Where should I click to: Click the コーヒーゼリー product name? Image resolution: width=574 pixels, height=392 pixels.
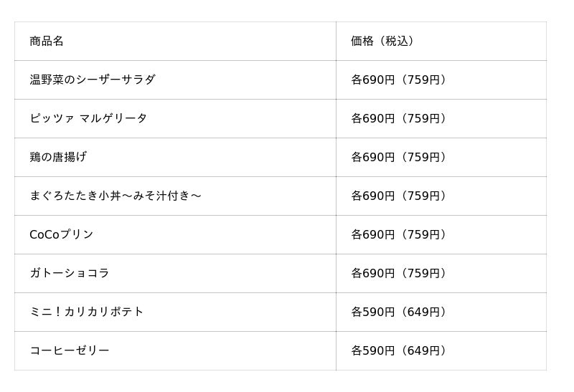coord(70,350)
